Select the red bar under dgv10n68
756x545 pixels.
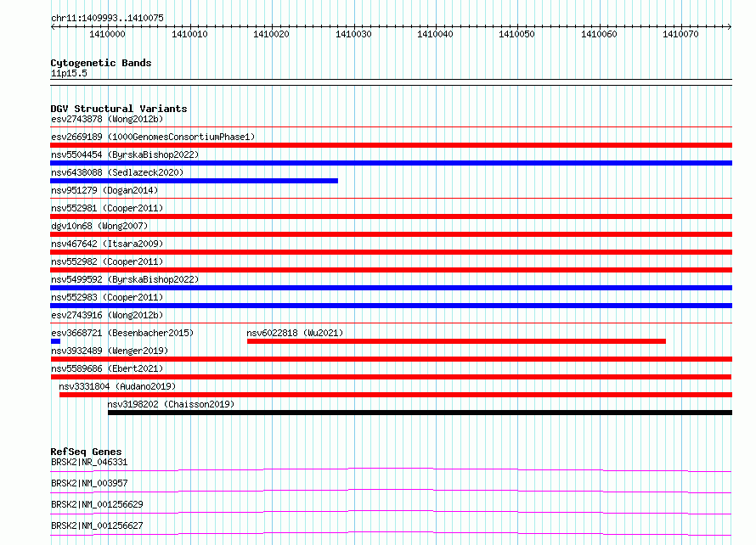391,234
